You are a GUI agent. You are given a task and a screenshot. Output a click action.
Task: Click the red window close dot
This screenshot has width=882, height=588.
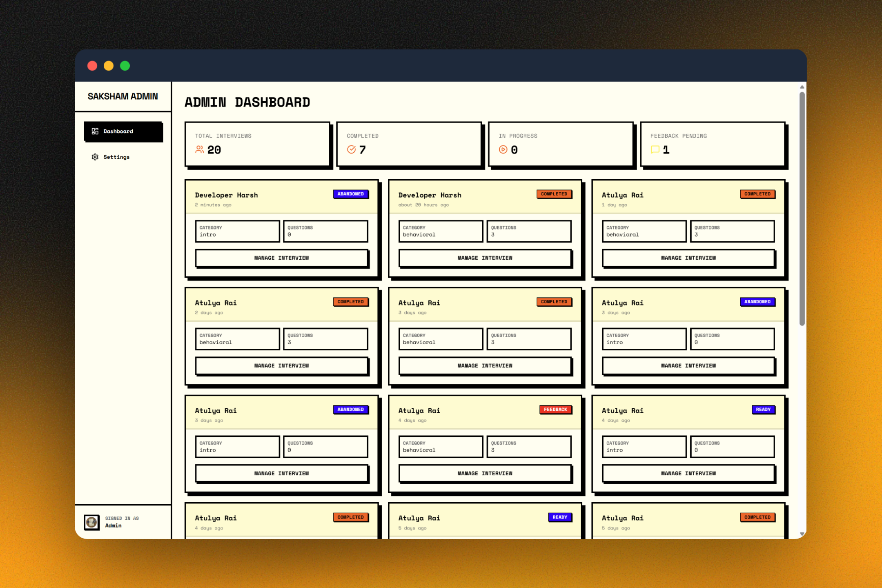pos(92,66)
